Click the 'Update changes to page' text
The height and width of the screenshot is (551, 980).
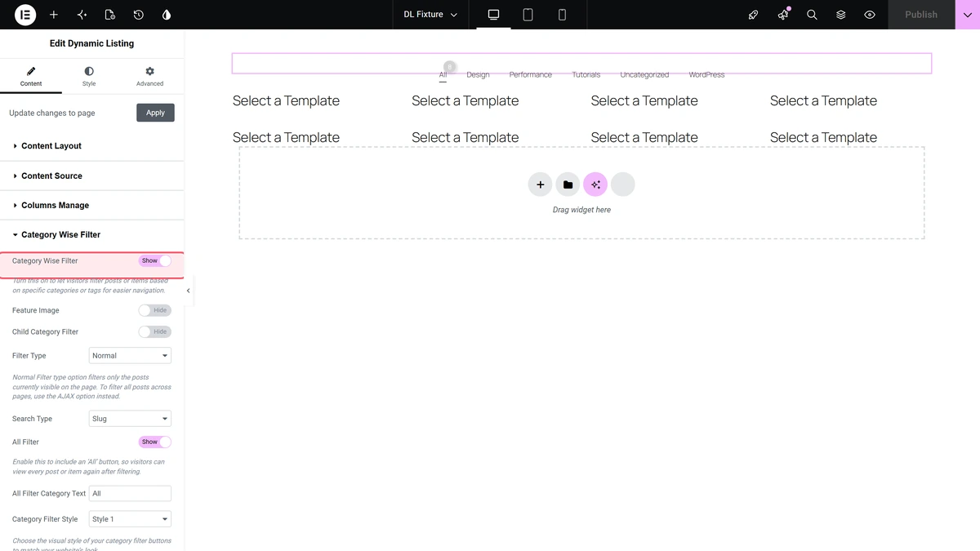click(x=52, y=113)
